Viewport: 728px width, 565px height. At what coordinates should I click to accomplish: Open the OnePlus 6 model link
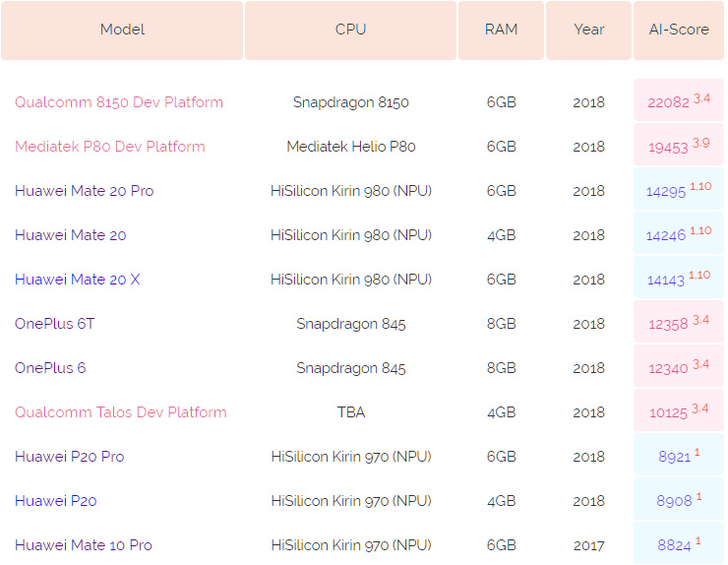pyautogui.click(x=50, y=368)
